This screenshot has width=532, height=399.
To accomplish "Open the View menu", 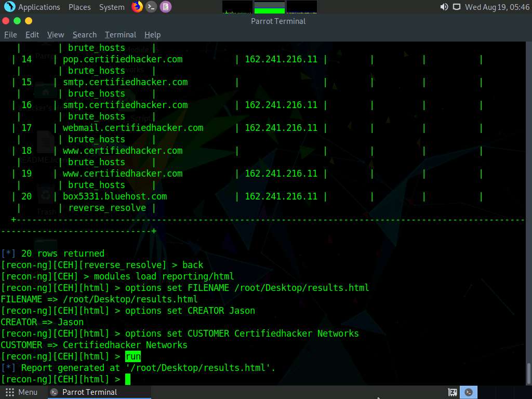I will (x=56, y=35).
